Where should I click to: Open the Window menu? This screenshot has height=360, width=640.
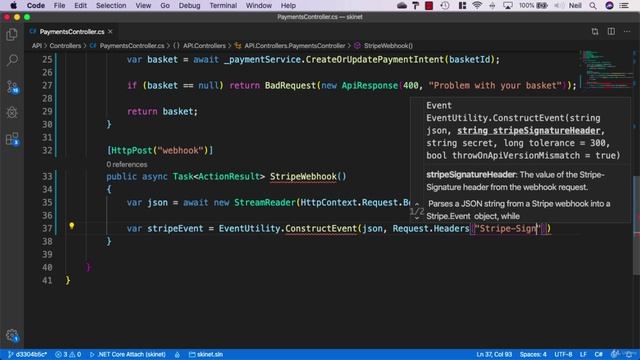259,6
